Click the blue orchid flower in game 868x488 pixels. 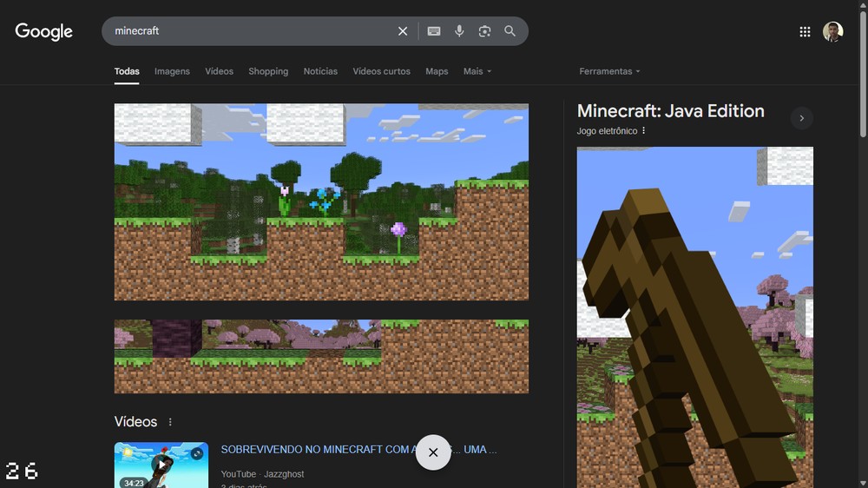(325, 201)
